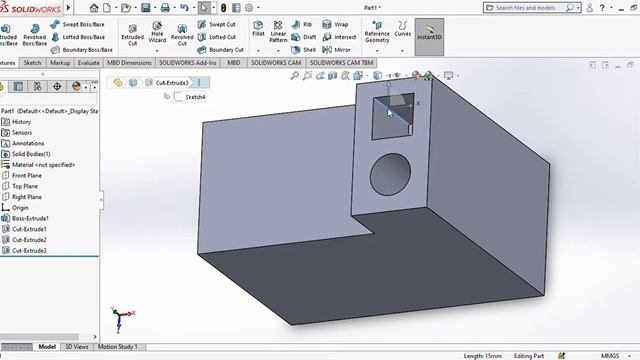
Task: Open the Curves dropdown arrow
Action: (x=402, y=51)
